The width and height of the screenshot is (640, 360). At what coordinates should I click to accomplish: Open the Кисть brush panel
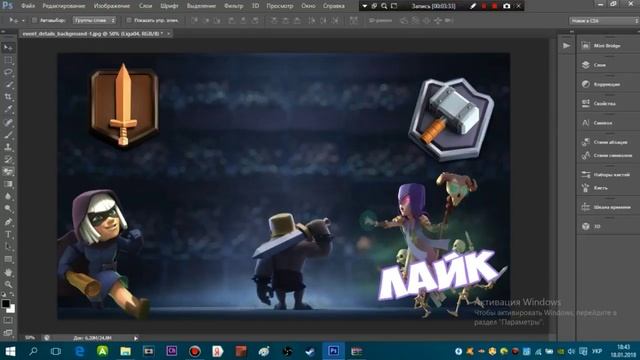pyautogui.click(x=607, y=188)
